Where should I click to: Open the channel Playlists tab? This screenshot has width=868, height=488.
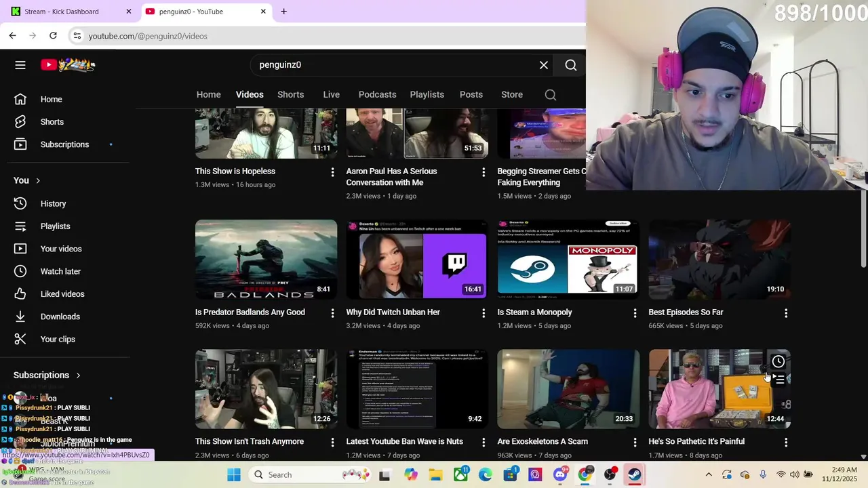point(427,94)
